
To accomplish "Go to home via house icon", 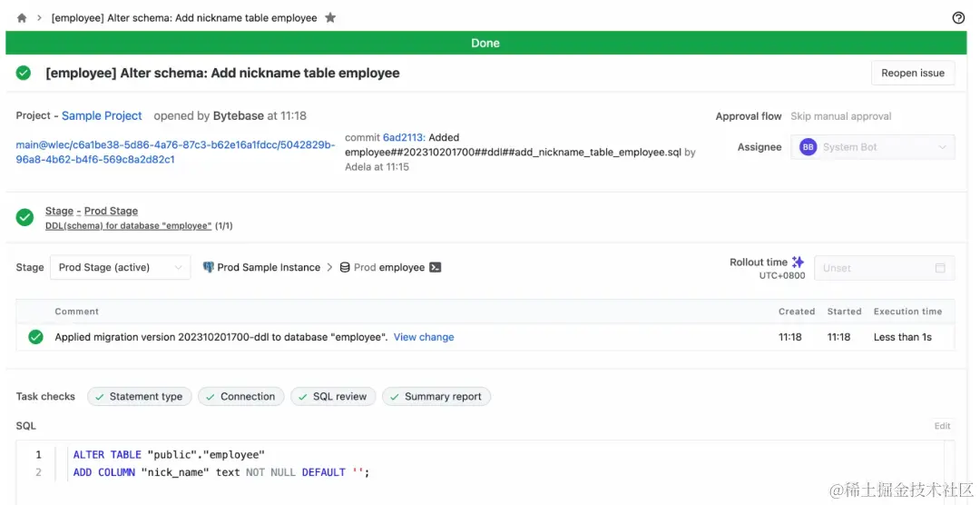I will tap(22, 18).
